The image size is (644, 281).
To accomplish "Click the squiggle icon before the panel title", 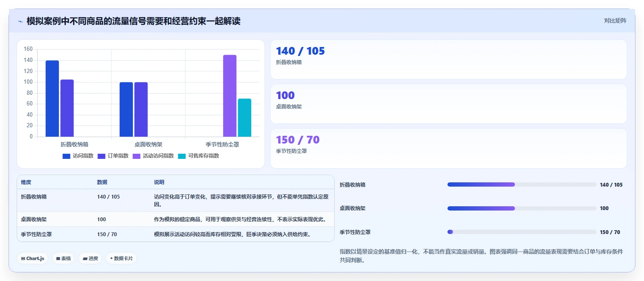I will 20,21.
